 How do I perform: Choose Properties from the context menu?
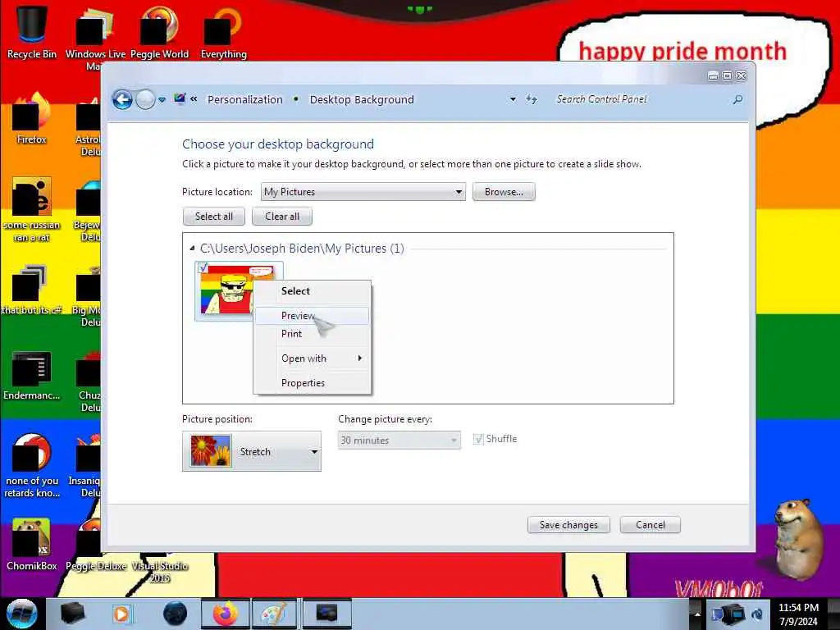point(312,383)
